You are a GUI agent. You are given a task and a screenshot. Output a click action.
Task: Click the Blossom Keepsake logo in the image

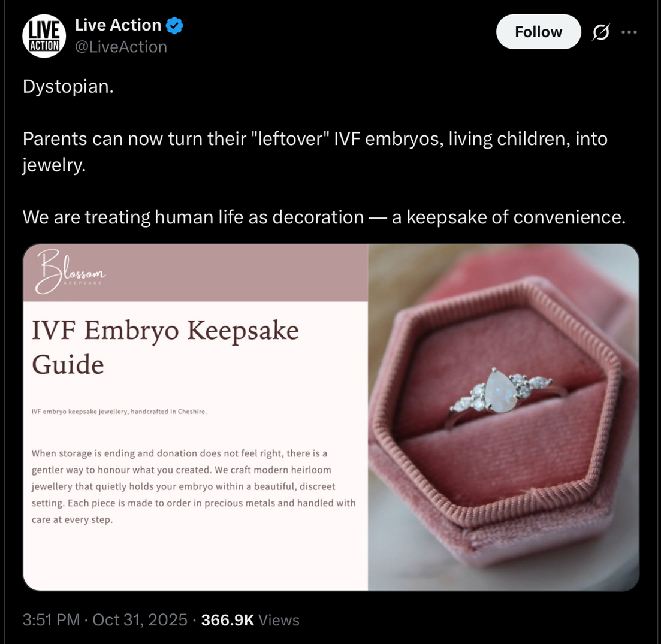tap(70, 273)
